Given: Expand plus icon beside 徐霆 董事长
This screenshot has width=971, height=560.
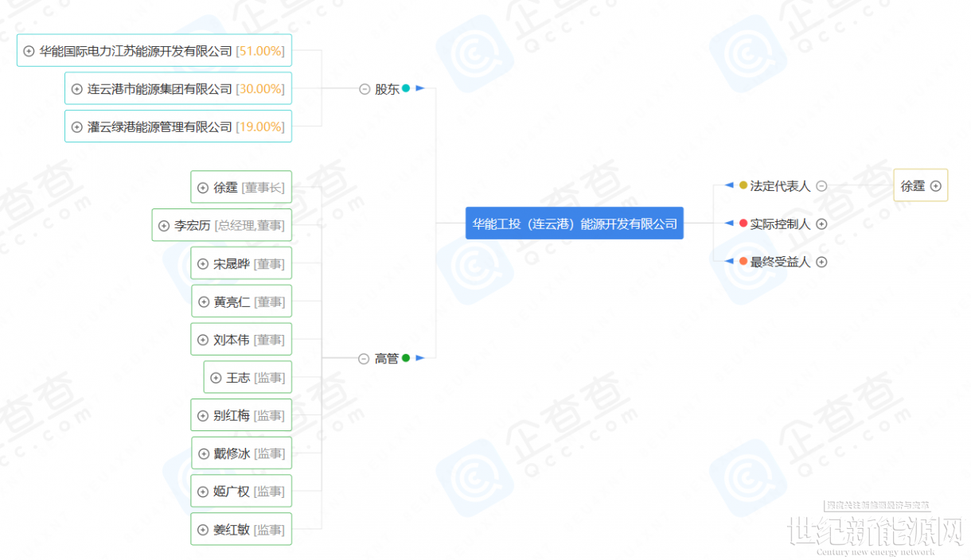Looking at the screenshot, I should (203, 189).
